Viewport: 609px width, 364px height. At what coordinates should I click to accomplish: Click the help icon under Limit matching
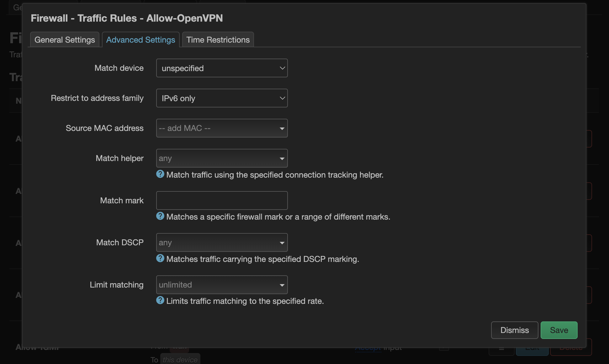160,300
